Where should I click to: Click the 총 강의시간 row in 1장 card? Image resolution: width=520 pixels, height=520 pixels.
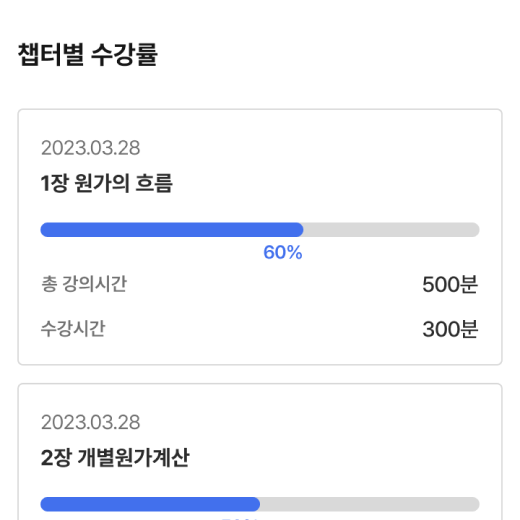(260, 285)
